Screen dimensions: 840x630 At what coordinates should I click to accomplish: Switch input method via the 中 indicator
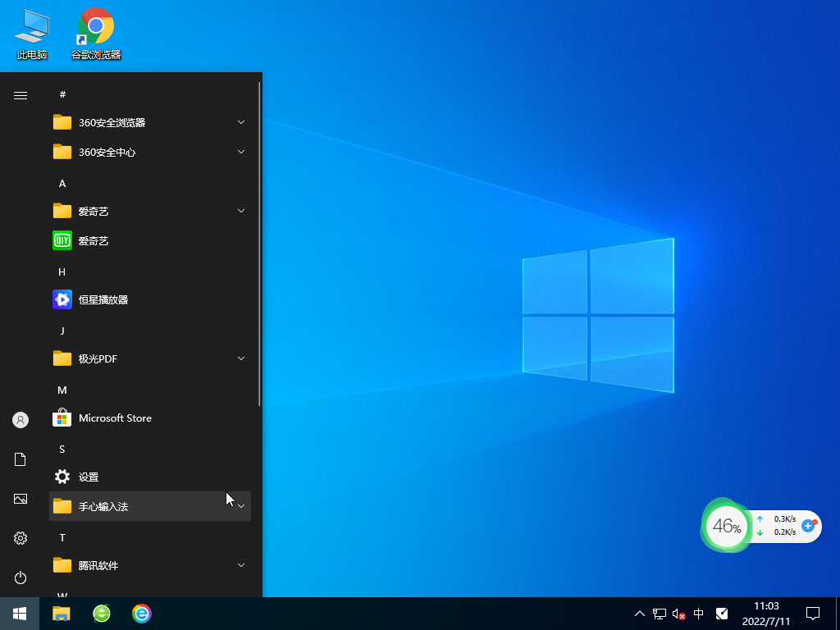(x=699, y=614)
